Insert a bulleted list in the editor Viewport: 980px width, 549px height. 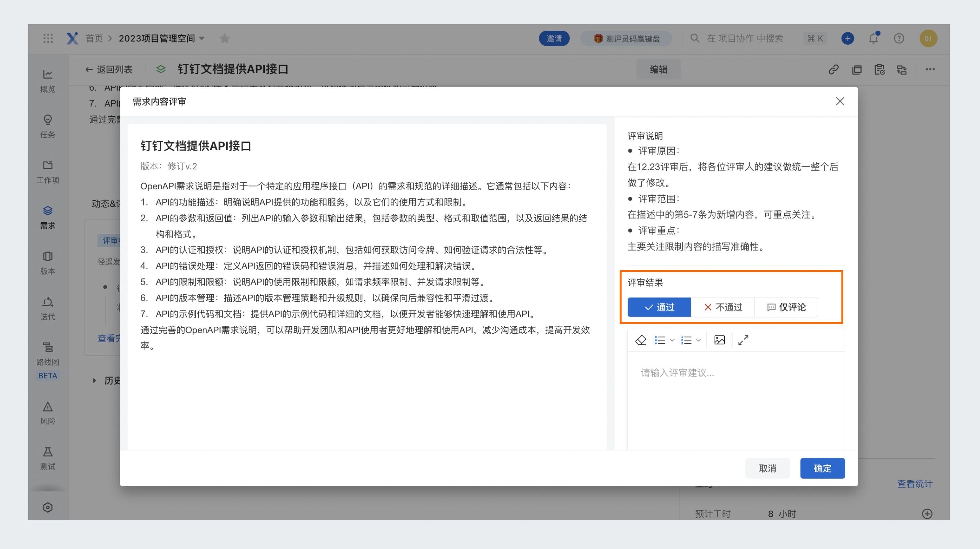660,340
